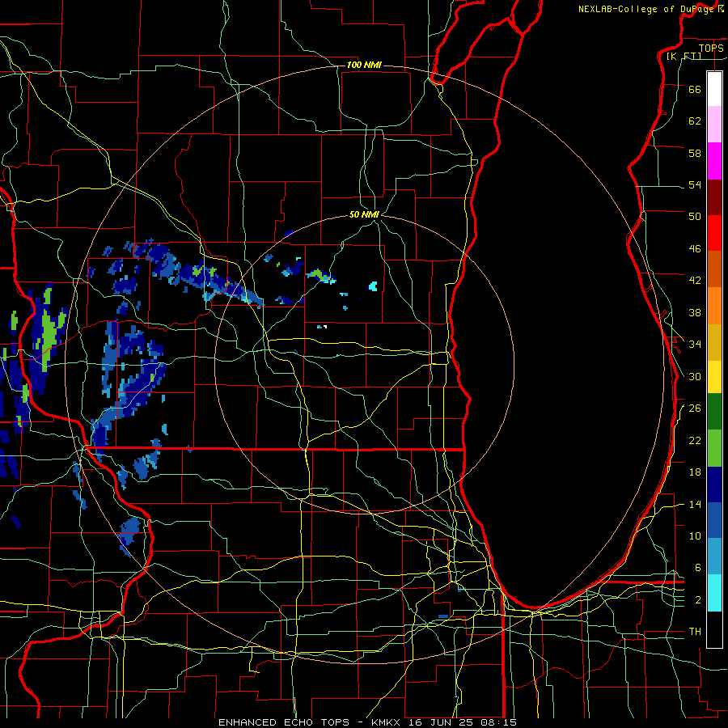Image resolution: width=728 pixels, height=728 pixels.
Task: Click the bright red legend swatch
Action: (x=714, y=233)
